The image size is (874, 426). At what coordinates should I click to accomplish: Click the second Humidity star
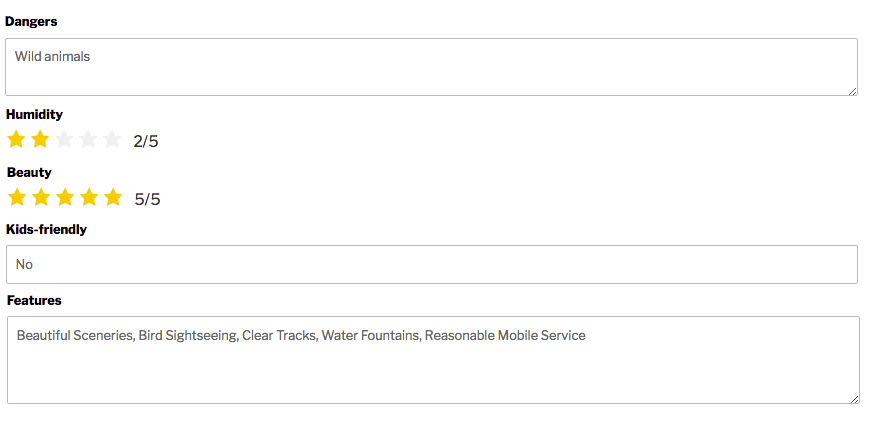[40, 140]
